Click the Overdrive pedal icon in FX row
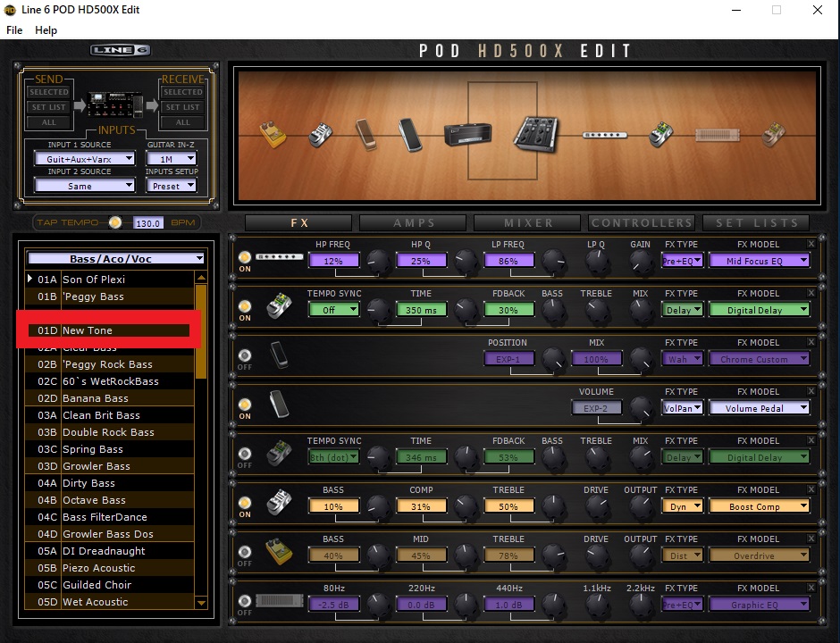 point(279,551)
